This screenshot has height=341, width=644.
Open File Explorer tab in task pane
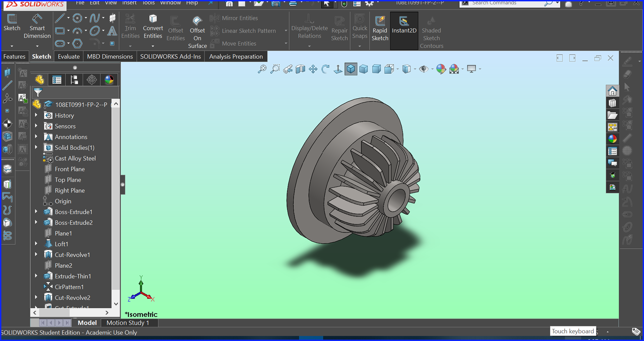[612, 115]
